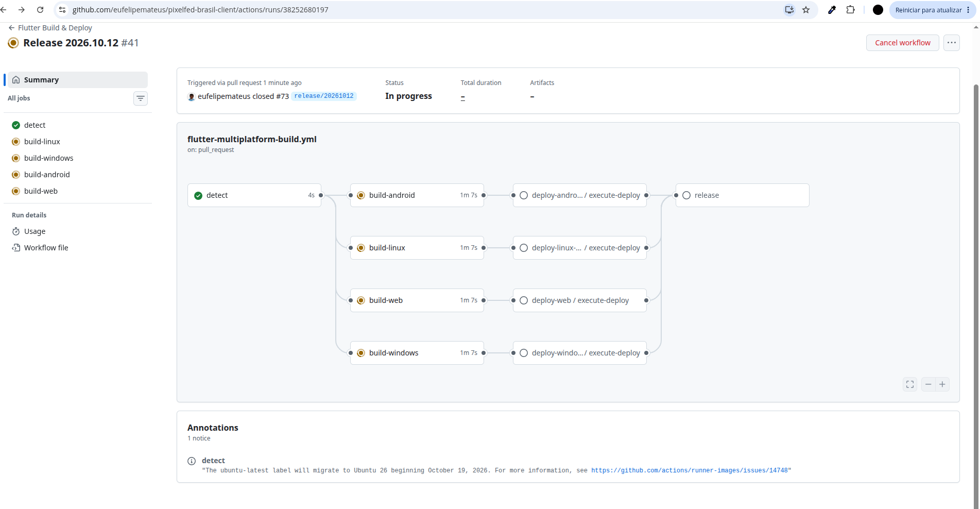Click the detect annotation heading
Image resolution: width=980 pixels, height=509 pixels.
click(213, 461)
